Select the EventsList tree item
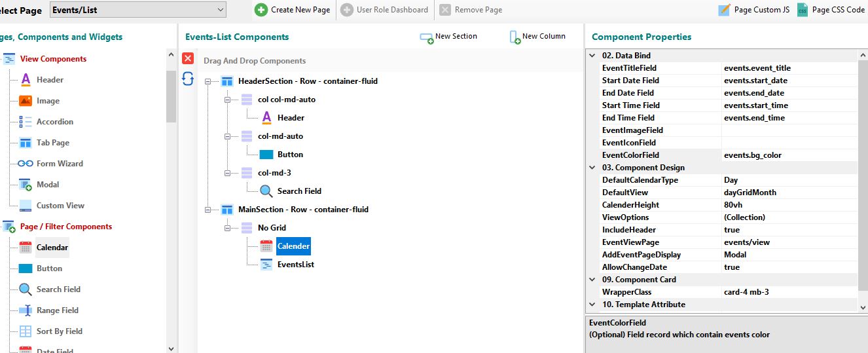This screenshot has width=868, height=353. (295, 265)
